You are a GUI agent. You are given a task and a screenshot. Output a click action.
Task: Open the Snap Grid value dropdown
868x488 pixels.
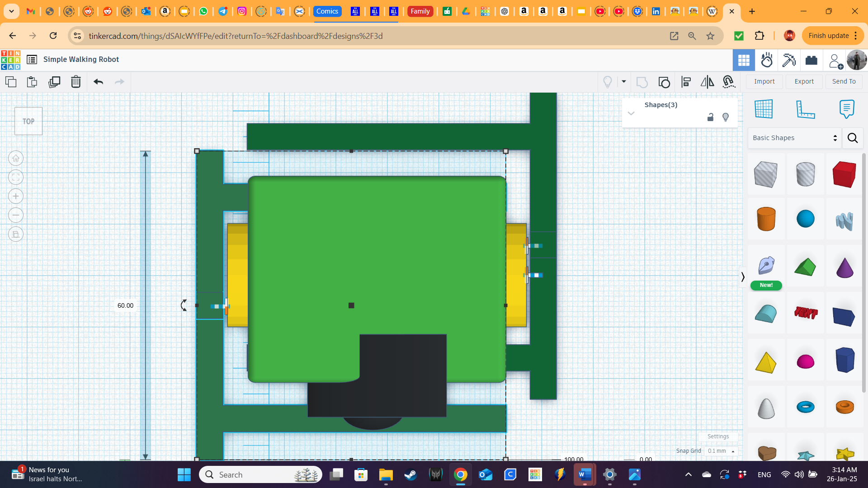click(721, 451)
